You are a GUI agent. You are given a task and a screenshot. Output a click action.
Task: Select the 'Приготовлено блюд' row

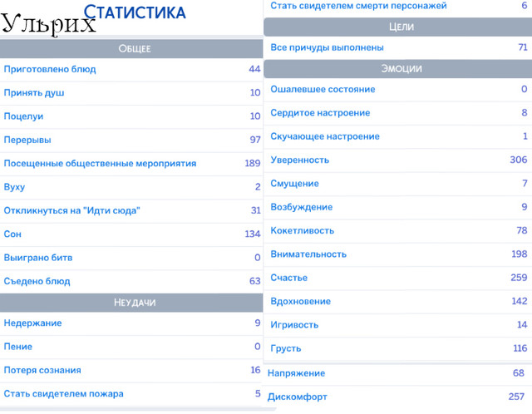coord(131,70)
